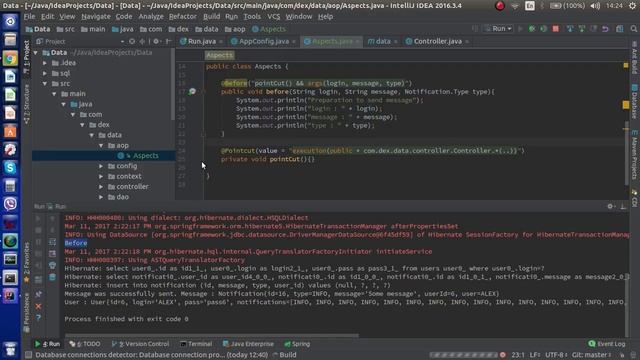This screenshot has height=360, width=640.
Task: Click the Restore Layout icon in the Run panel
Action: point(38,280)
